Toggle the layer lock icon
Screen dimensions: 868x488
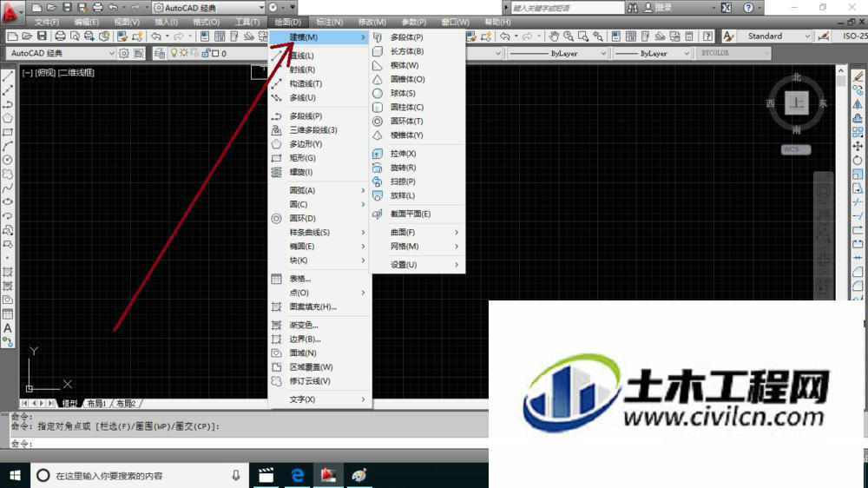[x=206, y=53]
